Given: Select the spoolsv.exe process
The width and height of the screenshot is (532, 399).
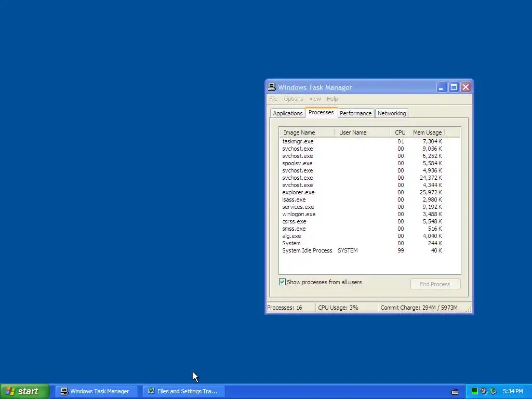Looking at the screenshot, I should (362, 163).
